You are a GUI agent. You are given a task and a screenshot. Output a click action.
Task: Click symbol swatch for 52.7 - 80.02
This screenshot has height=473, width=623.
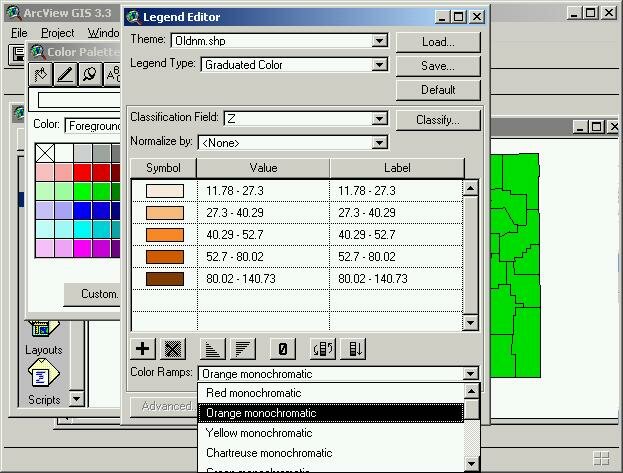click(165, 257)
